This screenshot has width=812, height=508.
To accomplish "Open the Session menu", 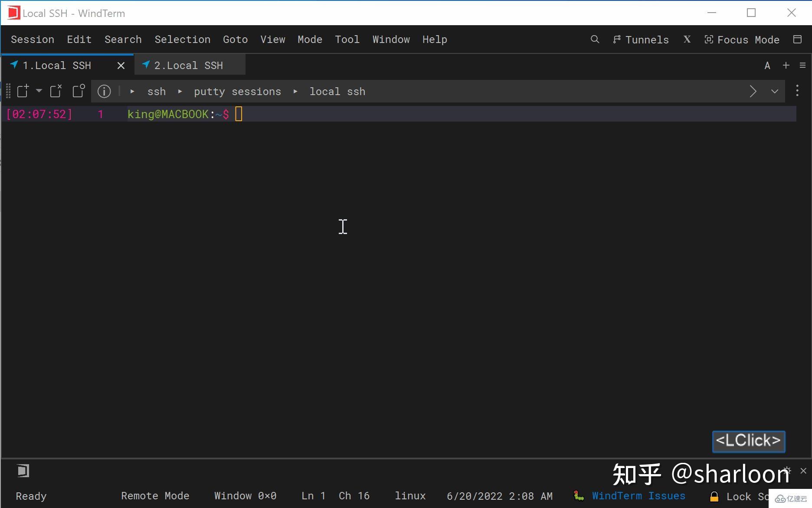I will click(32, 39).
